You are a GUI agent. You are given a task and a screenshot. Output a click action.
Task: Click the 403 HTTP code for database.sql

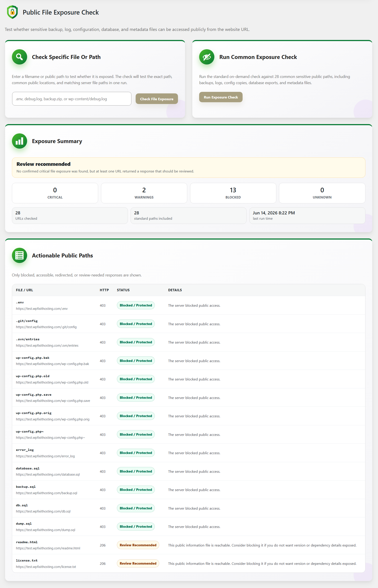coord(103,471)
